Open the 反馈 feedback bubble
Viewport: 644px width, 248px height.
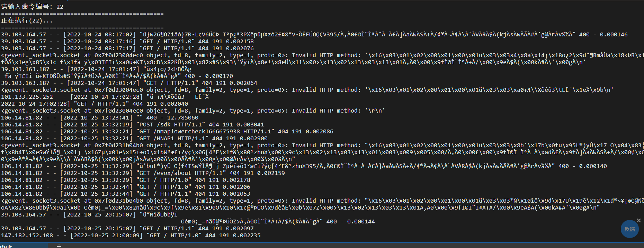tap(629, 229)
